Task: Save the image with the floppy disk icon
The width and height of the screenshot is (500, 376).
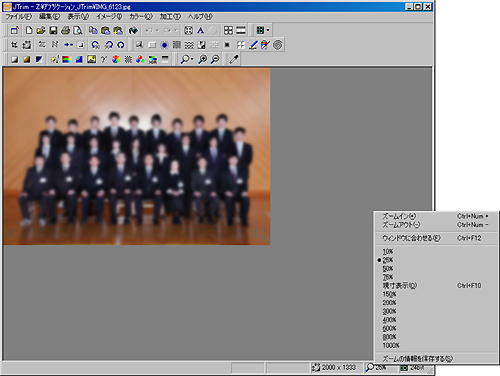Action: pyautogui.click(x=53, y=30)
